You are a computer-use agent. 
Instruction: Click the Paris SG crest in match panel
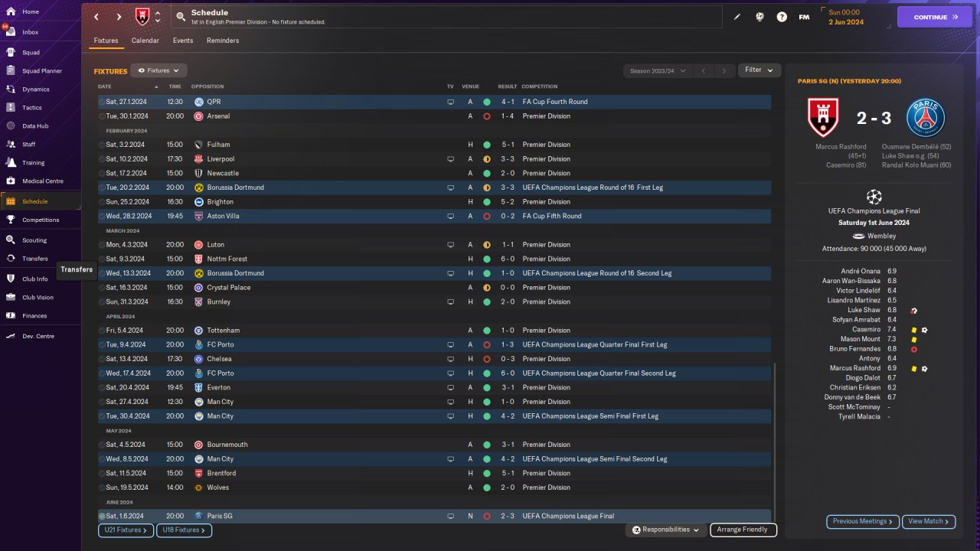pyautogui.click(x=926, y=118)
